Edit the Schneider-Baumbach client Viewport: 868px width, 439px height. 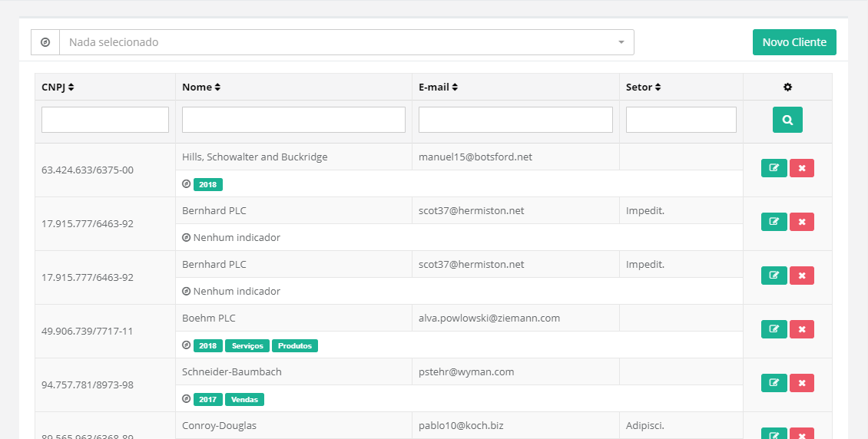click(774, 383)
